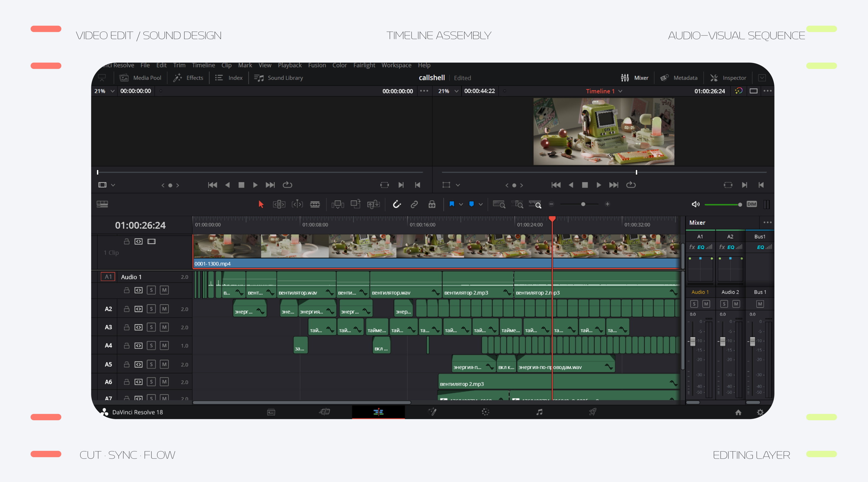Select the Trim Edit mode tool

click(x=279, y=204)
